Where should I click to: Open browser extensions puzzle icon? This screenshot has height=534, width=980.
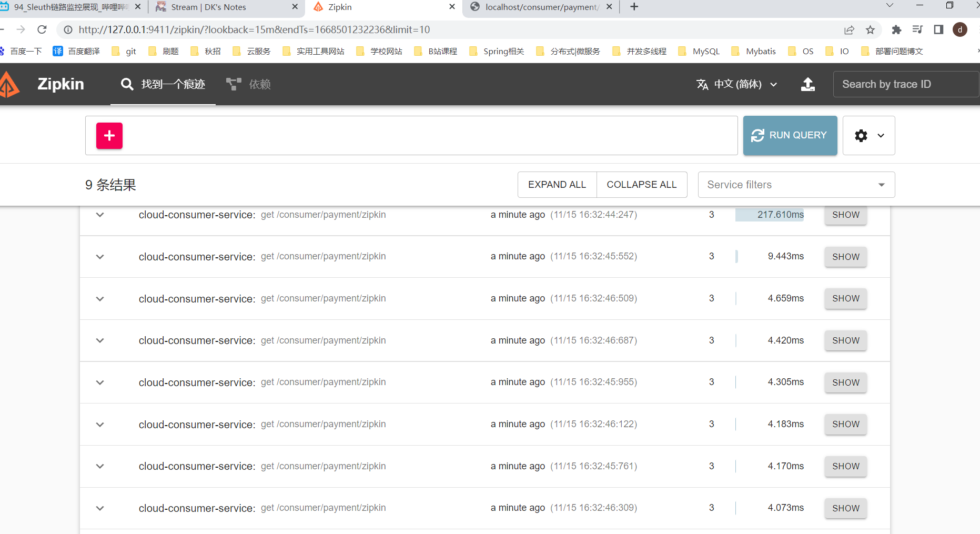coord(896,30)
